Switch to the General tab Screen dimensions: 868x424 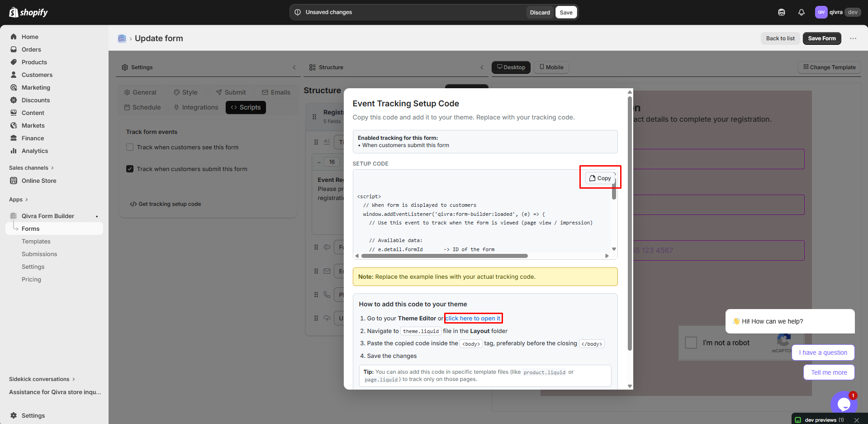[140, 92]
